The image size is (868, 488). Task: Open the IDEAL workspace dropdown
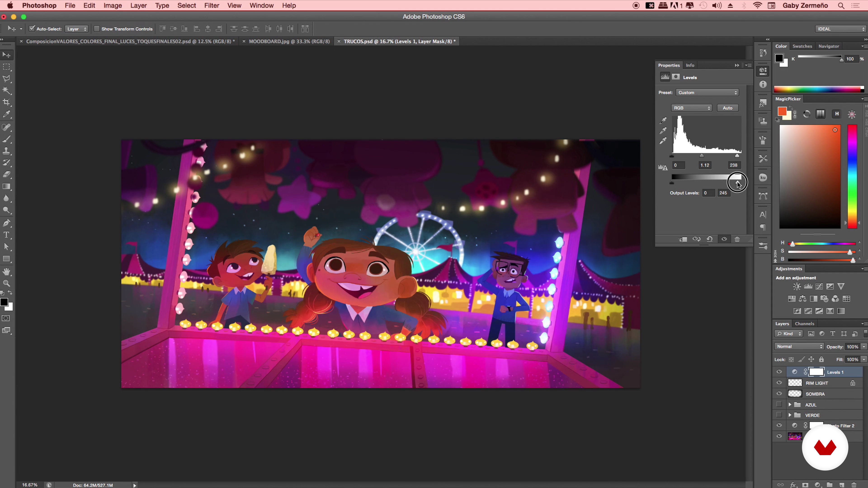(841, 29)
